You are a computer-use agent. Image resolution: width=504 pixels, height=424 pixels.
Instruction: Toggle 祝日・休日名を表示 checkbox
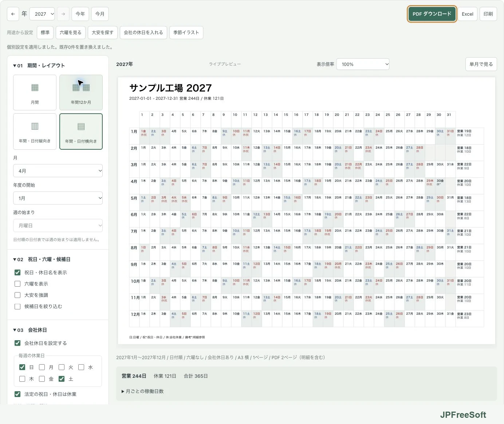(17, 272)
